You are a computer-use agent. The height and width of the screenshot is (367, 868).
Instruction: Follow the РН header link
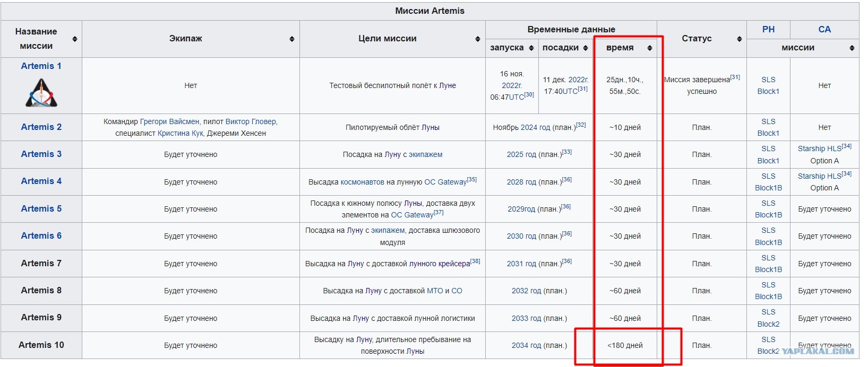click(x=768, y=29)
